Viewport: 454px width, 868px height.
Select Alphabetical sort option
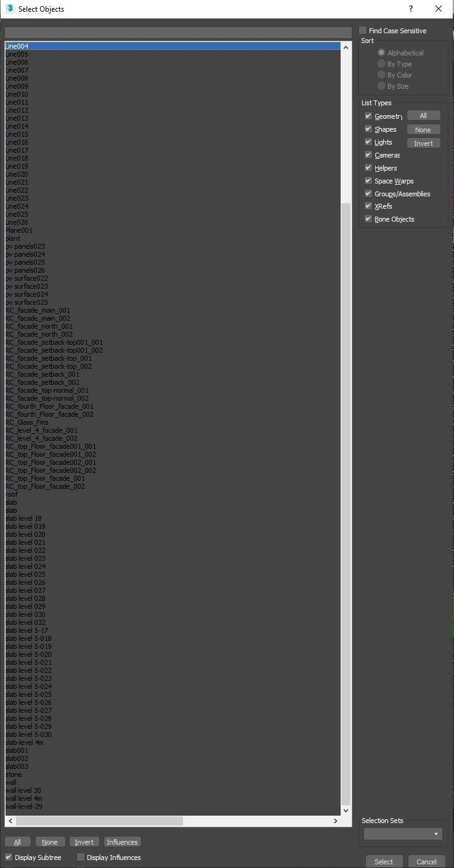click(381, 53)
